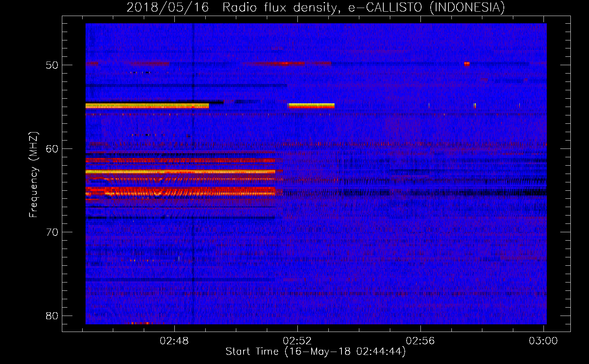
Task: Click the '02:48' time tick label
Action: (x=174, y=341)
